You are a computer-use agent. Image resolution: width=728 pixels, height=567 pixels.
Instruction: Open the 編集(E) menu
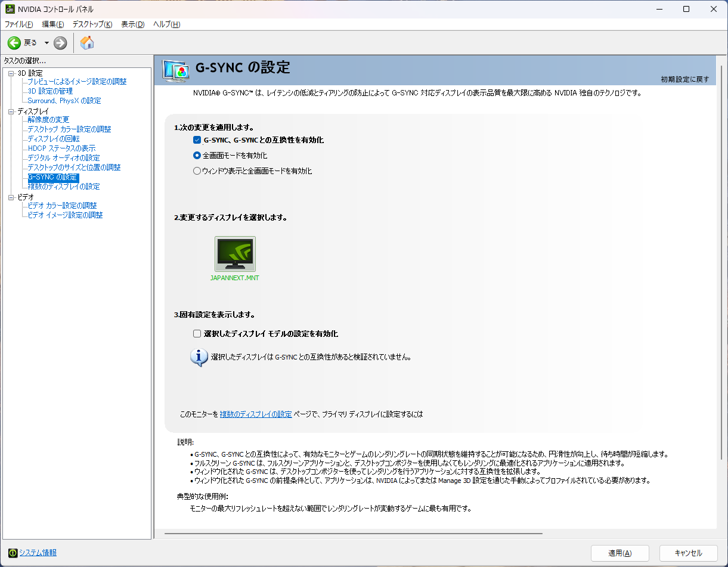click(x=53, y=24)
